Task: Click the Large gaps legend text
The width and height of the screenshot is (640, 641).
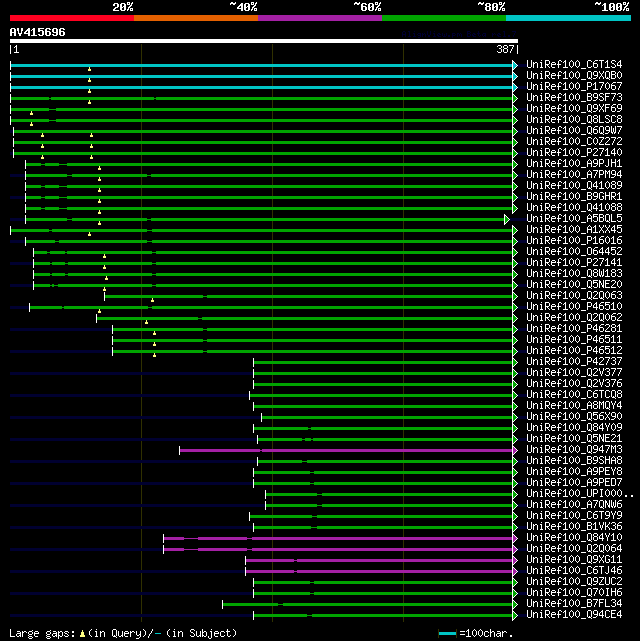Action: (42, 634)
